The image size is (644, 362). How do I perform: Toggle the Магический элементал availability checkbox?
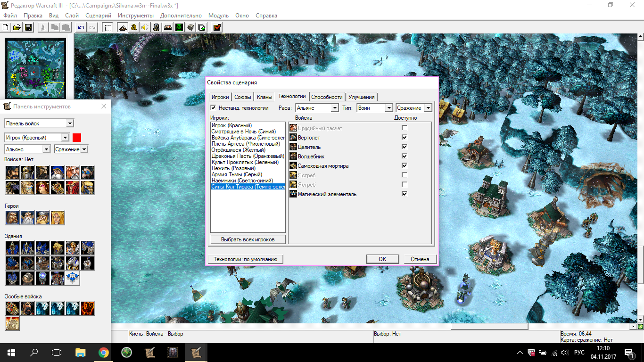tap(405, 194)
